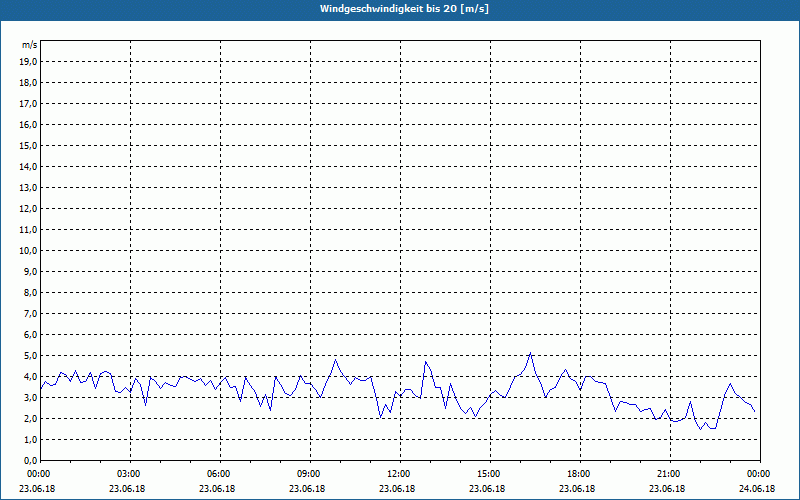Viewport: 800px width, 500px height.
Task: Click the 10,0 y-axis label
Action: pyautogui.click(x=29, y=251)
